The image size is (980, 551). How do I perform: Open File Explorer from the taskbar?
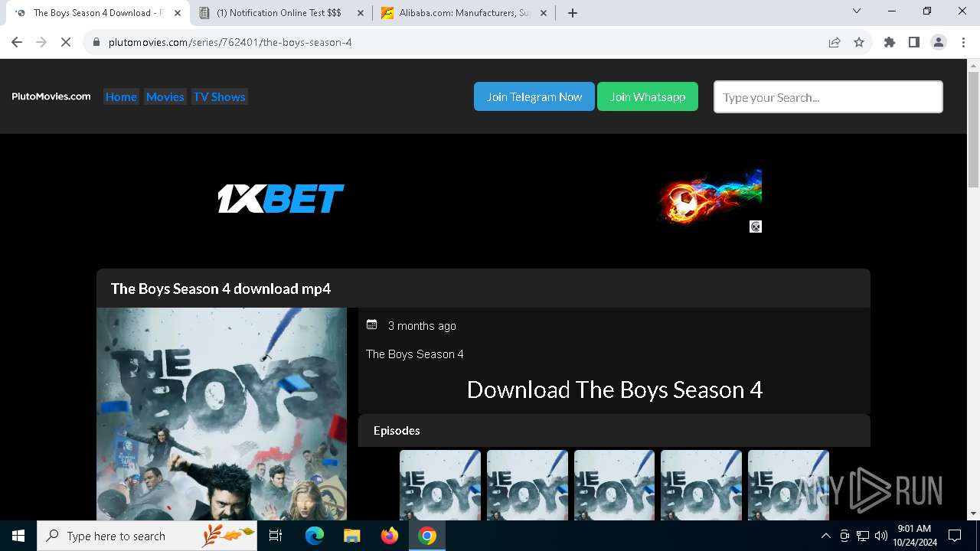pos(351,536)
